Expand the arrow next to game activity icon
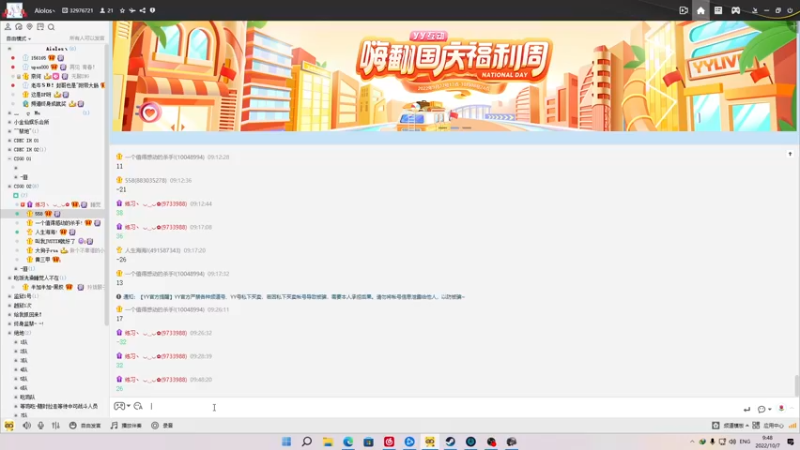800x450 pixels. (129, 406)
